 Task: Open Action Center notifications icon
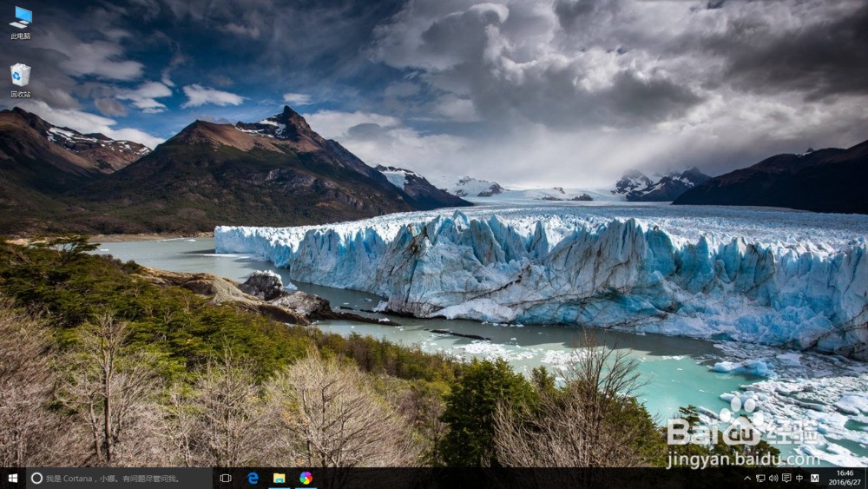786,478
